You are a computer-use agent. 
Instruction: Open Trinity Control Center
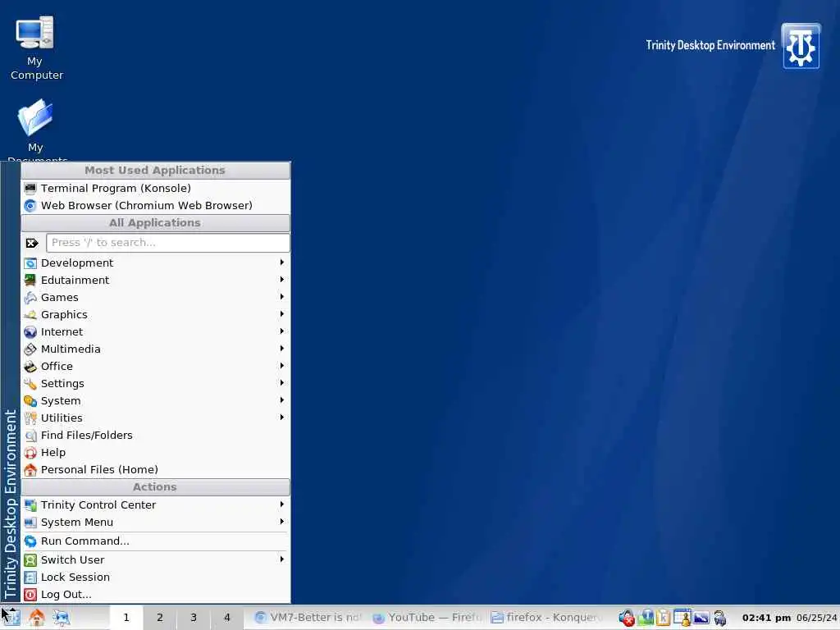tap(155, 504)
